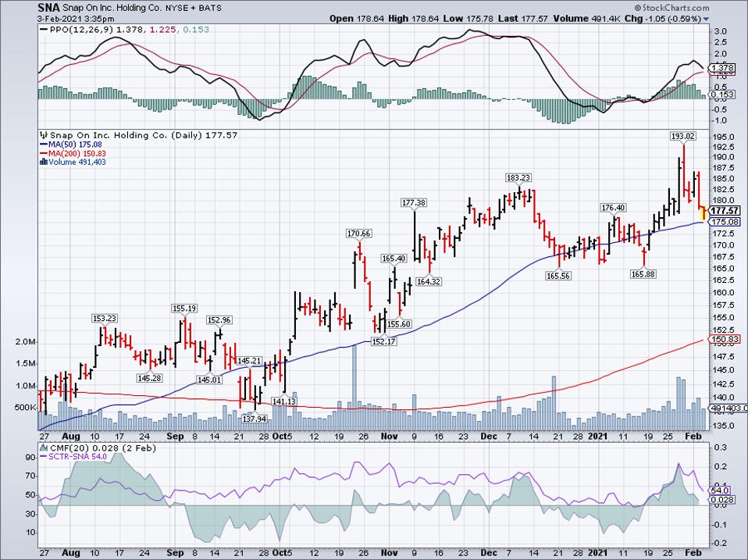Click the 164.32 low price label

(429, 282)
